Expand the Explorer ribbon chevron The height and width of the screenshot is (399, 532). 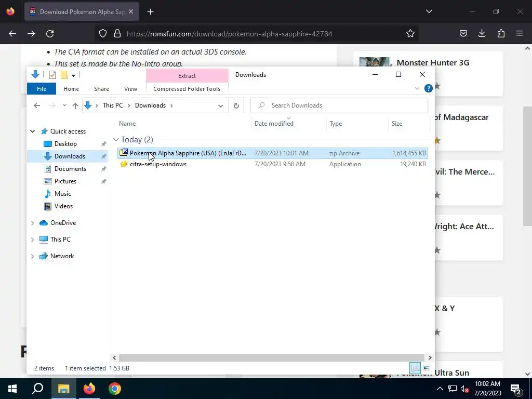417,88
